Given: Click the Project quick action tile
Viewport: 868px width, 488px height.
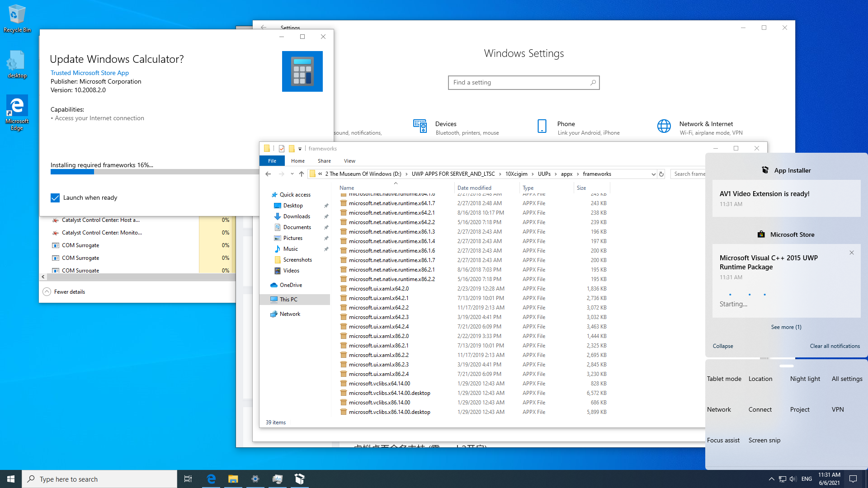Looking at the screenshot, I should pos(800,409).
